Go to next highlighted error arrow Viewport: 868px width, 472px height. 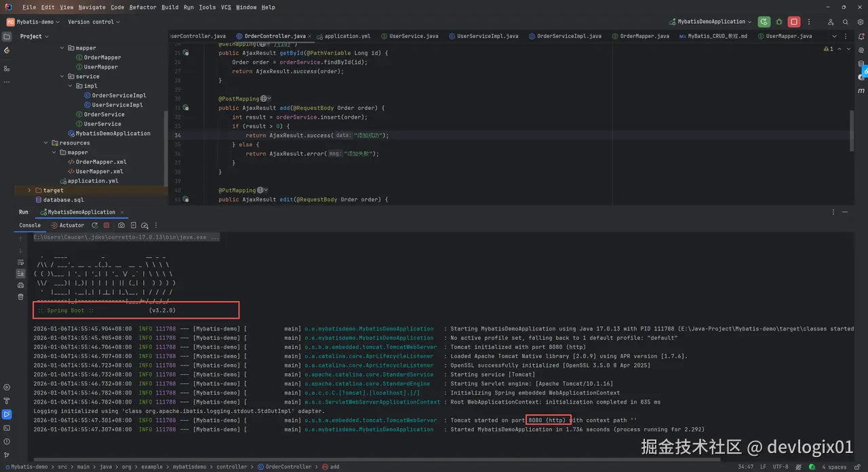(848, 49)
